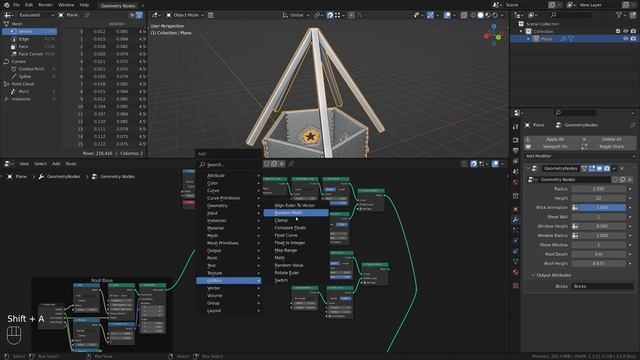Screen dimensions: 640x360
Task: Click the spreadsheet filter funnel icon
Action: pyautogui.click(x=139, y=15)
